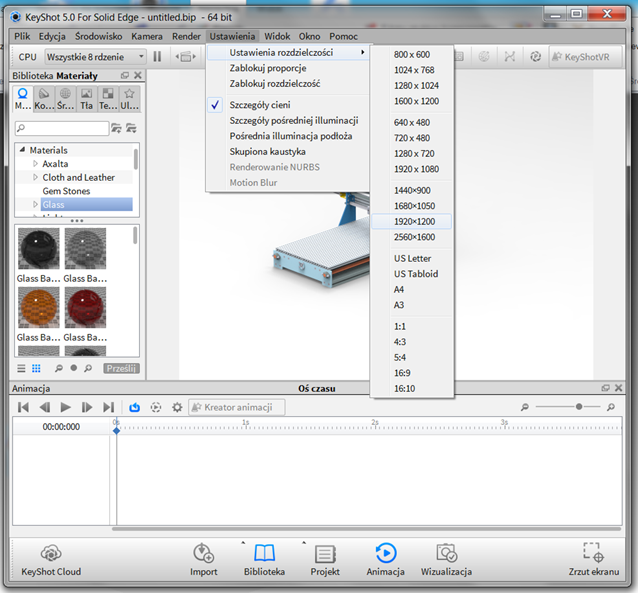This screenshot has height=593, width=638.
Task: Adjust the timeline zoom slider
Action: 579,407
